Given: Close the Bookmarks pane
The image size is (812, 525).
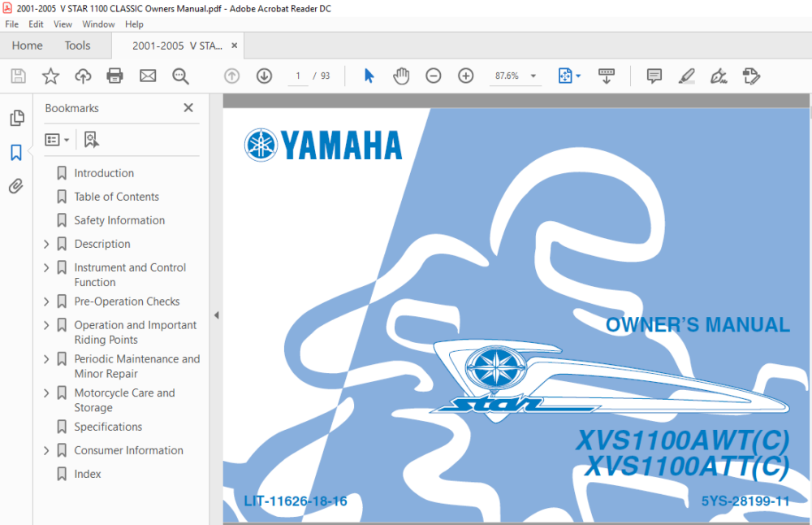Looking at the screenshot, I should pyautogui.click(x=188, y=108).
